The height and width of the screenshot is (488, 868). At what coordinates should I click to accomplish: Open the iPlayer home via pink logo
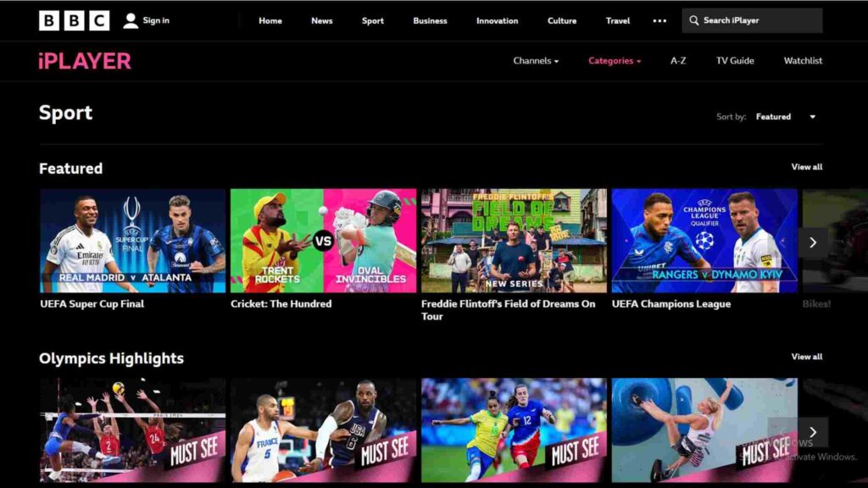click(x=82, y=61)
